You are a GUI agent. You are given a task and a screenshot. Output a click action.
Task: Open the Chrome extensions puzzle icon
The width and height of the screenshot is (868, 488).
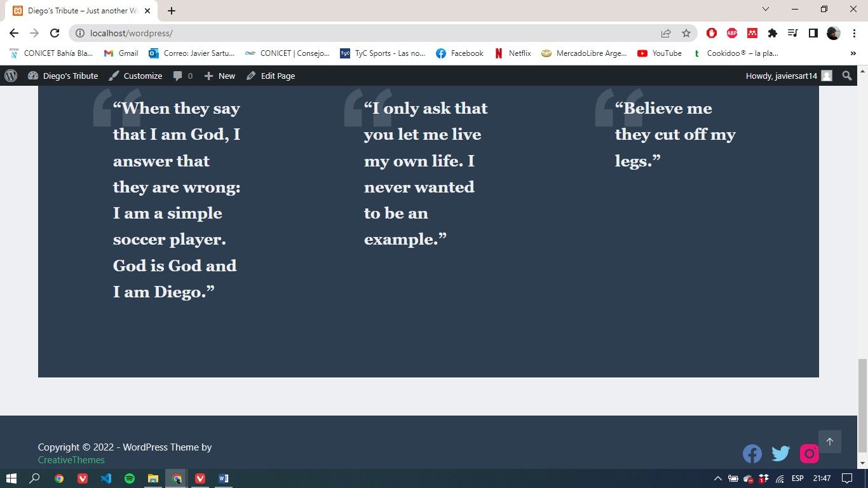[772, 33]
